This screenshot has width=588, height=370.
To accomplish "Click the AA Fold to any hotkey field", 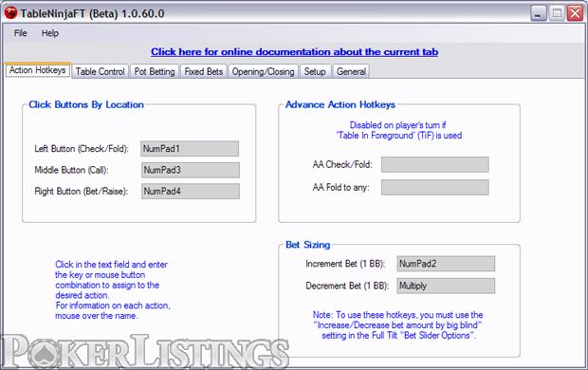I will click(x=435, y=187).
